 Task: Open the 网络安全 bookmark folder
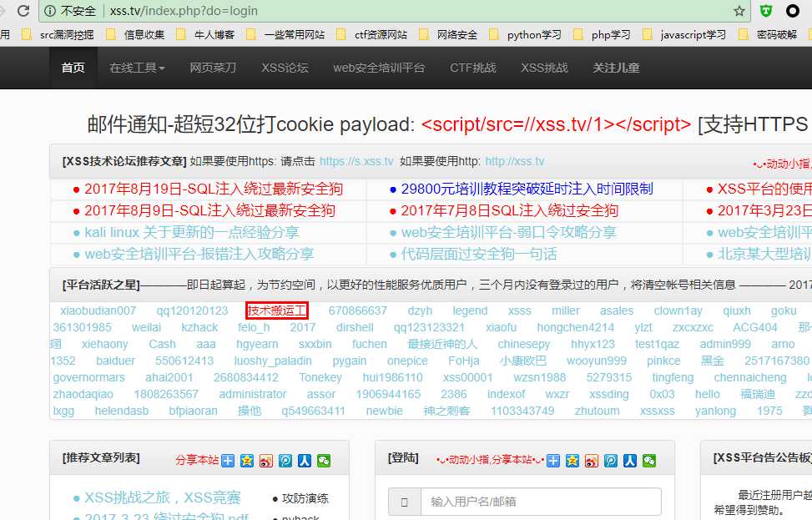[x=448, y=35]
